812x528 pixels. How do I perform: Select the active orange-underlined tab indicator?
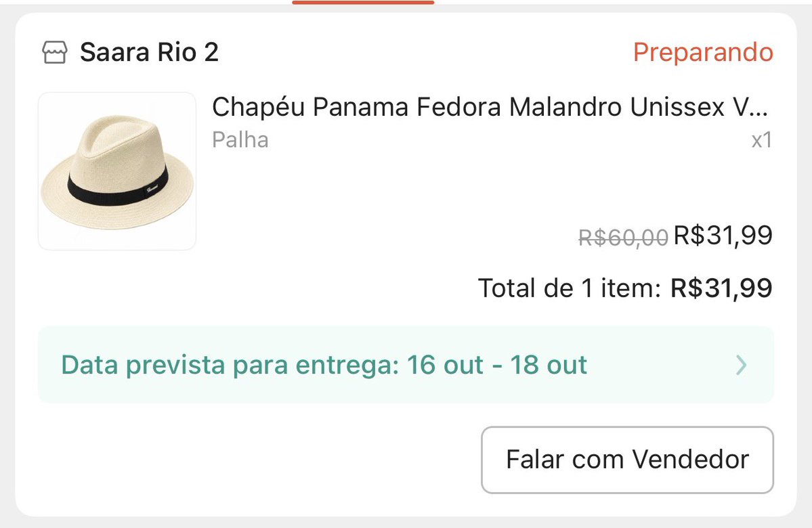tap(363, 2)
